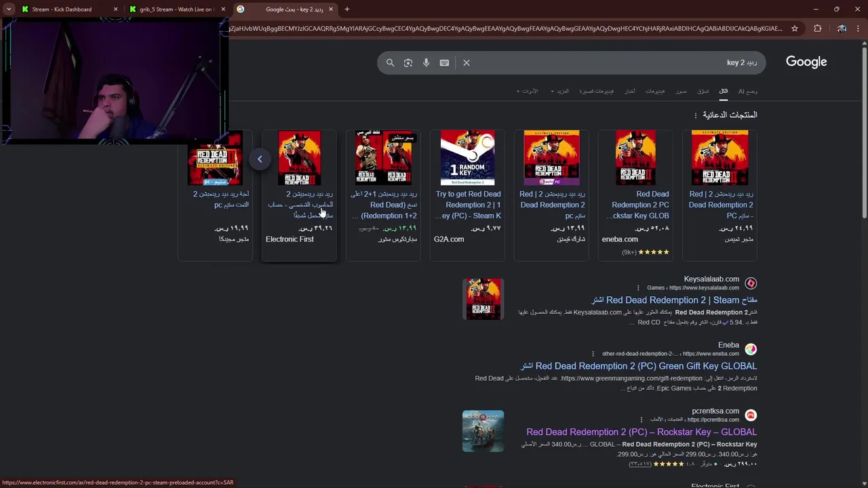Open sponsored products options three-dot icon

tap(695, 115)
